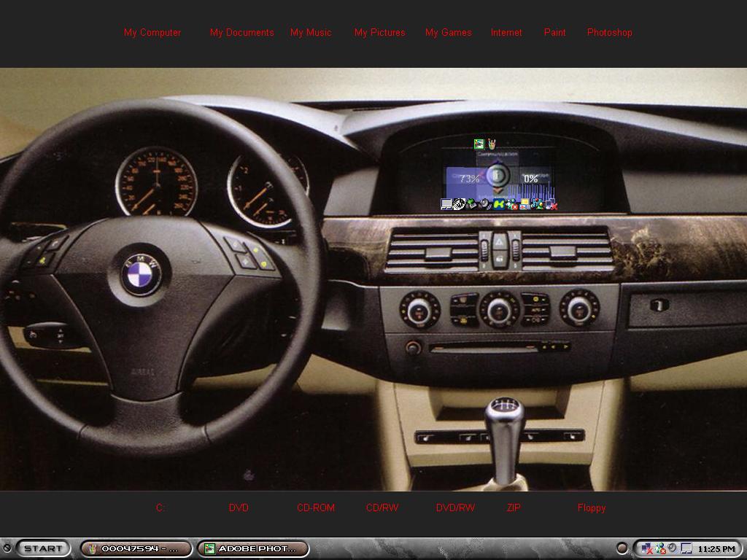747x560 pixels.
Task: Launch the Paint shortcut
Action: [554, 33]
